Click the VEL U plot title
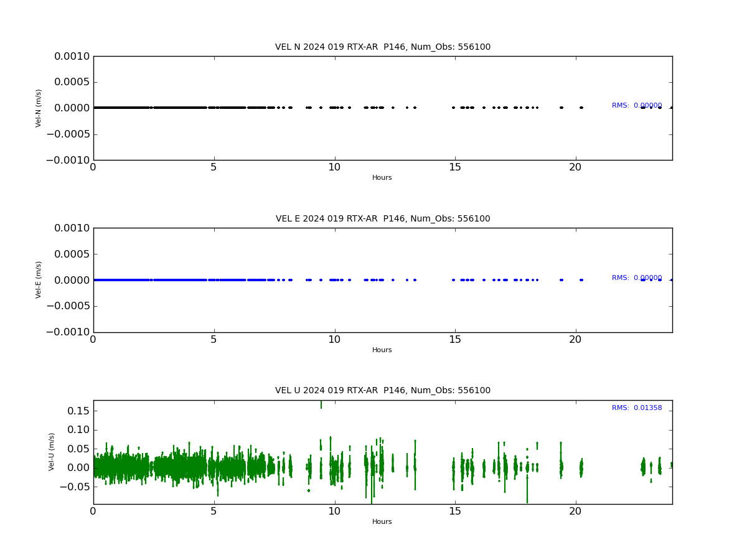 coord(383,391)
